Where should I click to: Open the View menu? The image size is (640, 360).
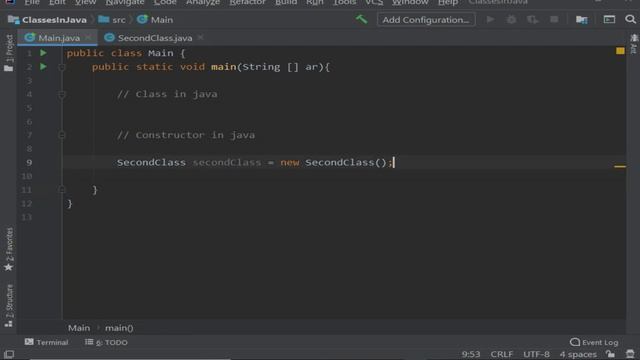coord(86,2)
